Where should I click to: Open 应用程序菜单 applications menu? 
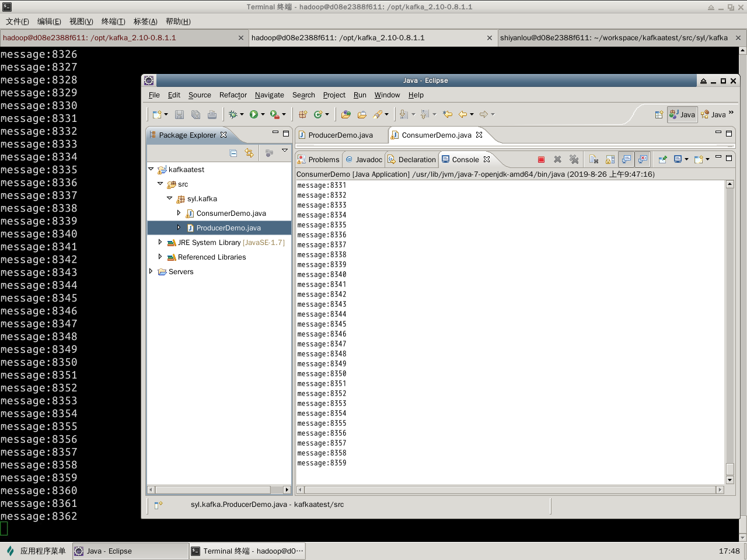coord(36,551)
